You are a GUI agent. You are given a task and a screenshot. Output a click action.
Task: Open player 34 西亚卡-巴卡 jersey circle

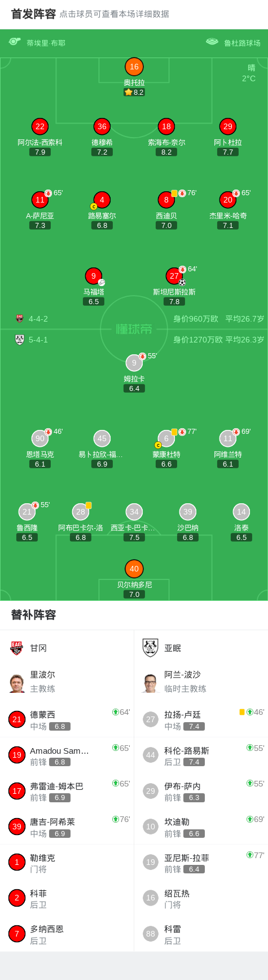coord(134,512)
